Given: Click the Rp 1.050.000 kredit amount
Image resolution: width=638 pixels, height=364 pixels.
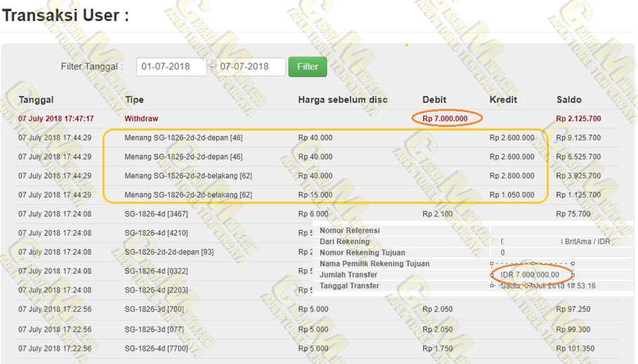Looking at the screenshot, I should point(512,195).
